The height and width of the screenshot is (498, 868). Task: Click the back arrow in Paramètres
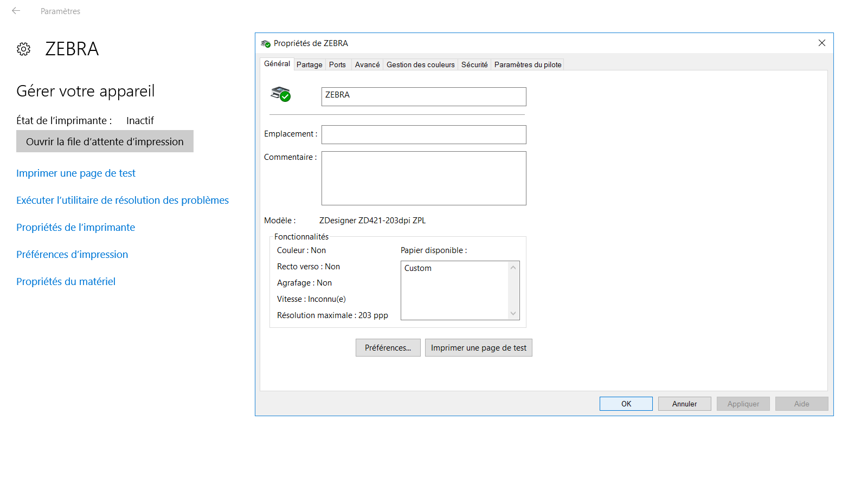[x=16, y=11]
